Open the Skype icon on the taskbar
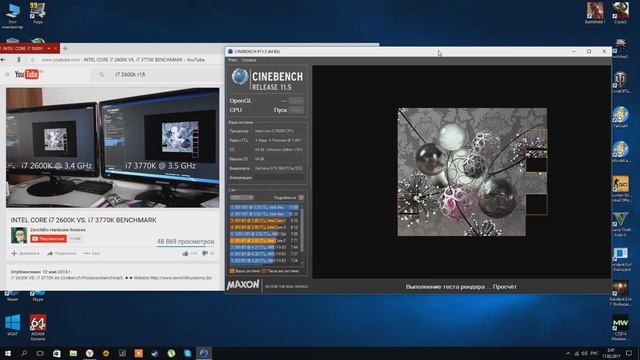 tap(187, 353)
